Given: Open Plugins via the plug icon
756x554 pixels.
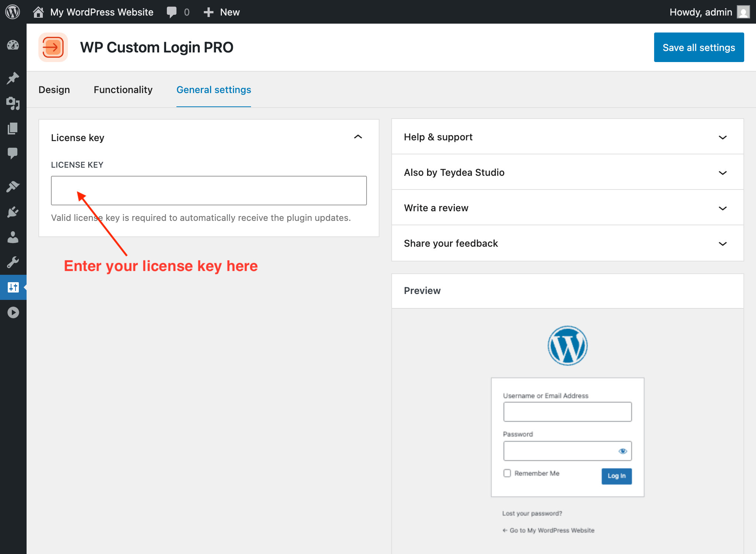Looking at the screenshot, I should click(13, 211).
